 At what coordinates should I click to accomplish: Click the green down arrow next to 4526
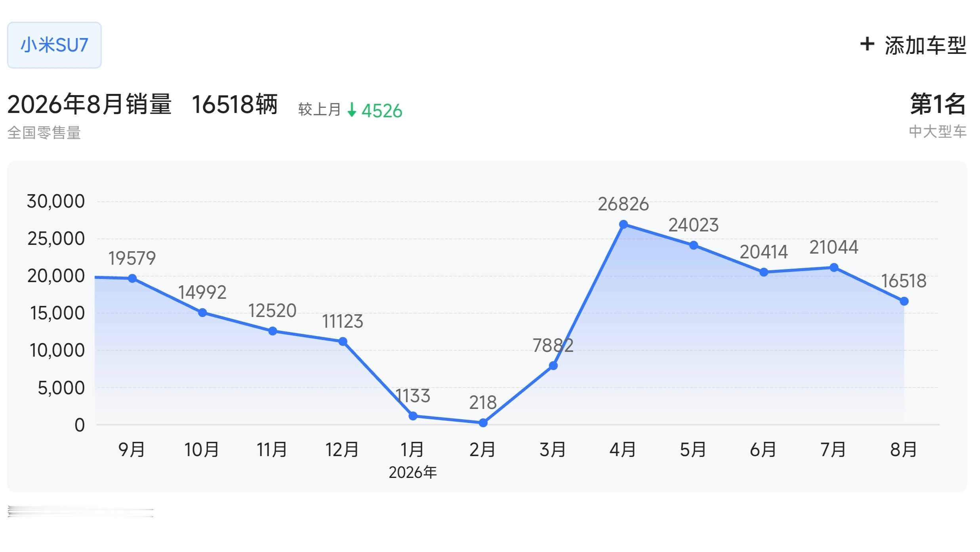(351, 110)
